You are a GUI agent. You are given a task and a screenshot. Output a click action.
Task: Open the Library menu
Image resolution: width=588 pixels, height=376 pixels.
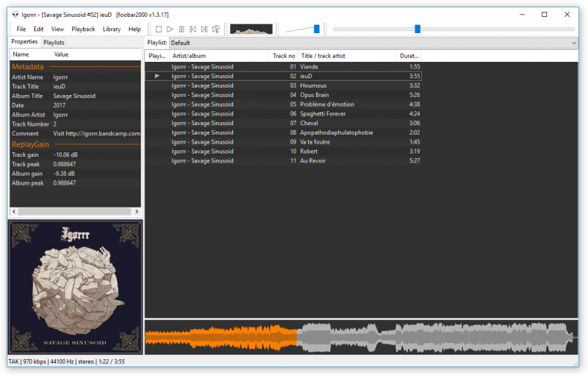point(112,29)
